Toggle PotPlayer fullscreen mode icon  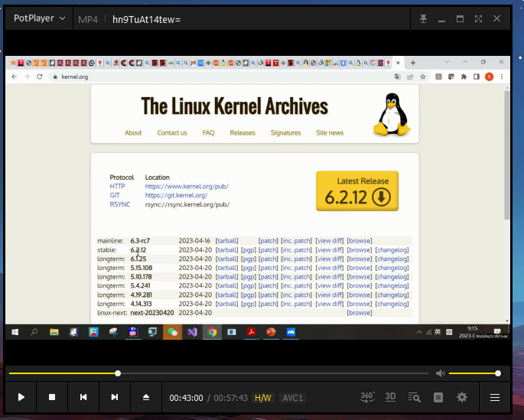(479, 18)
